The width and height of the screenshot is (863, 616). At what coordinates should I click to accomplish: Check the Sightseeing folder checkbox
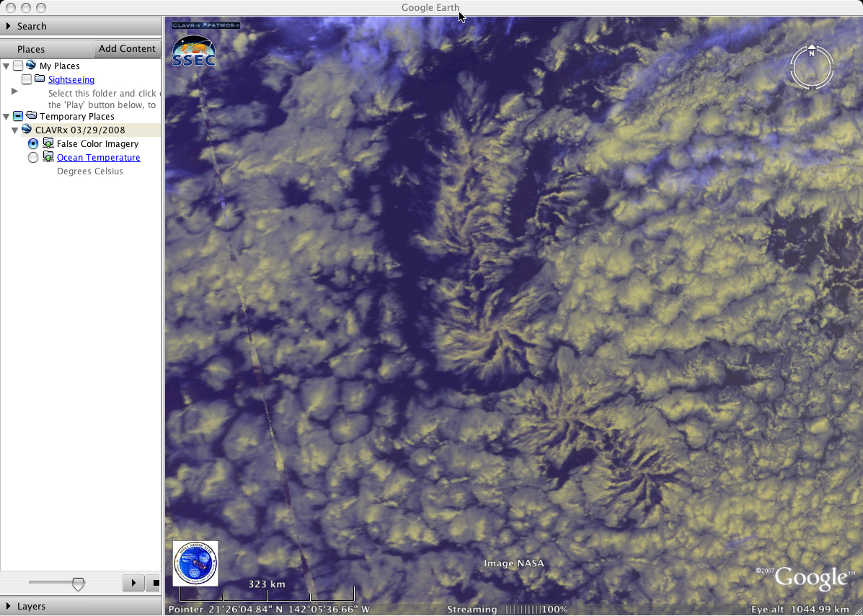pos(27,80)
